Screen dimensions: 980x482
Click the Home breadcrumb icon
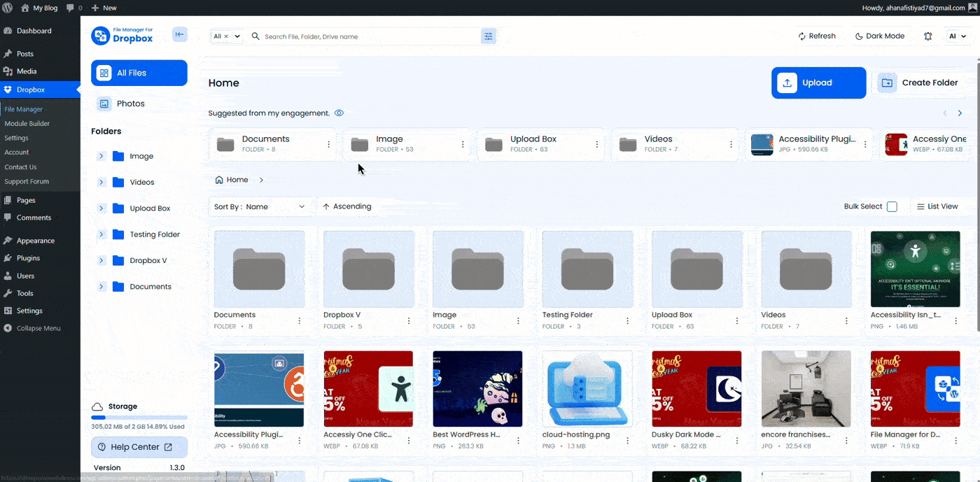[x=219, y=180]
